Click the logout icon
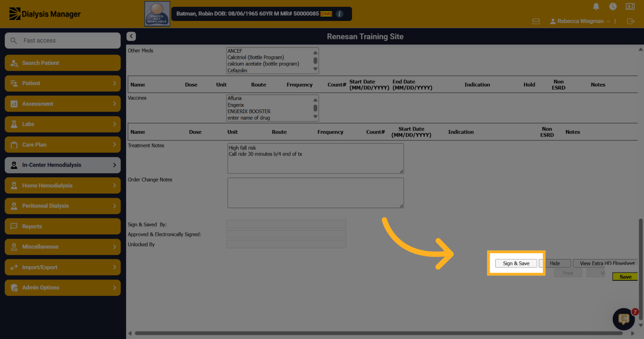 coord(631,21)
